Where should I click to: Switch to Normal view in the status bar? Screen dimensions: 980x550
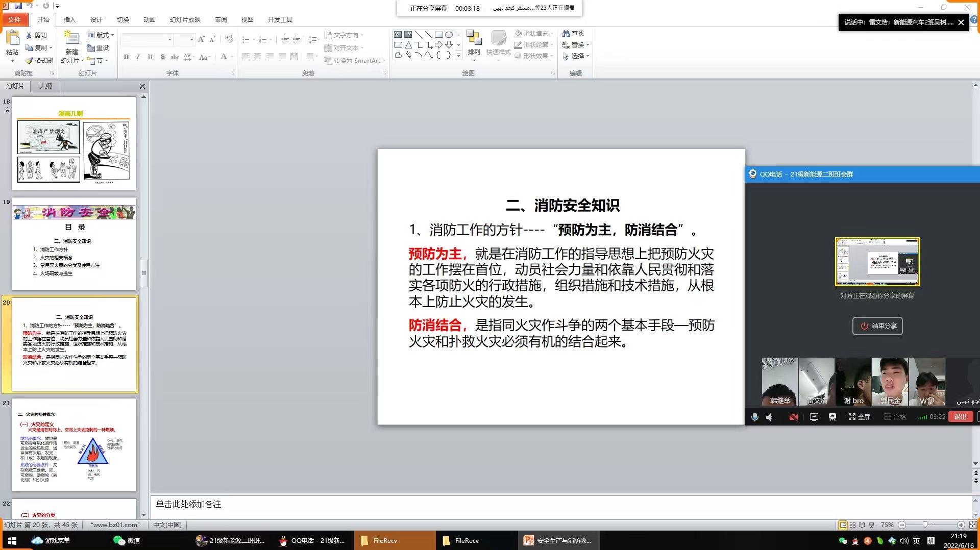[x=843, y=524]
